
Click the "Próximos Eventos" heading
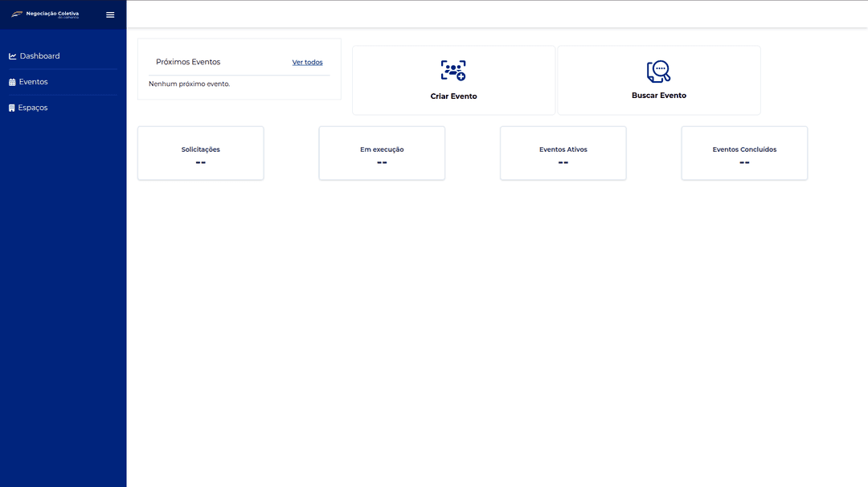(188, 62)
